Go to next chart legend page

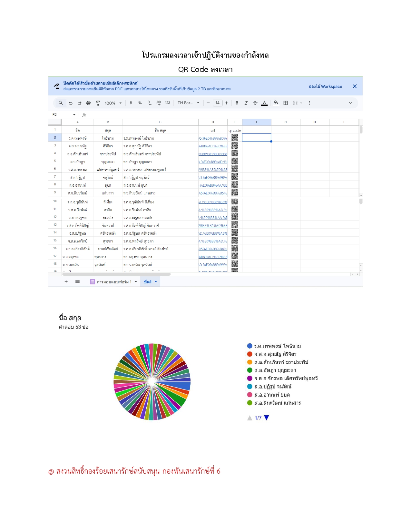click(x=267, y=418)
